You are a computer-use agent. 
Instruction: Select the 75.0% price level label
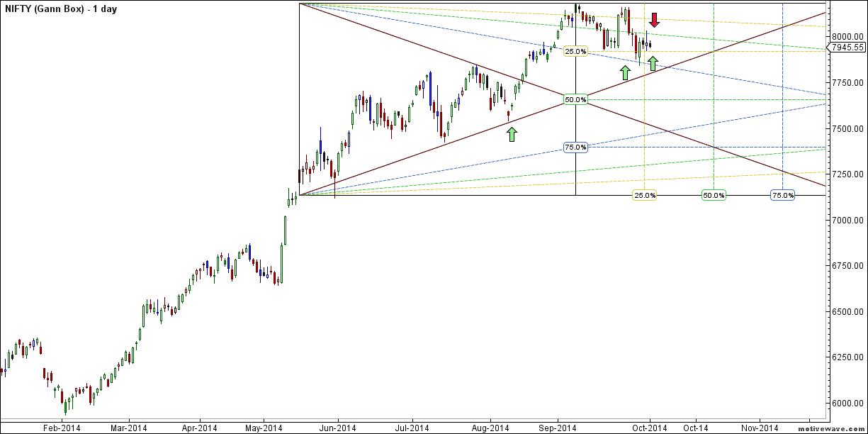click(x=575, y=148)
